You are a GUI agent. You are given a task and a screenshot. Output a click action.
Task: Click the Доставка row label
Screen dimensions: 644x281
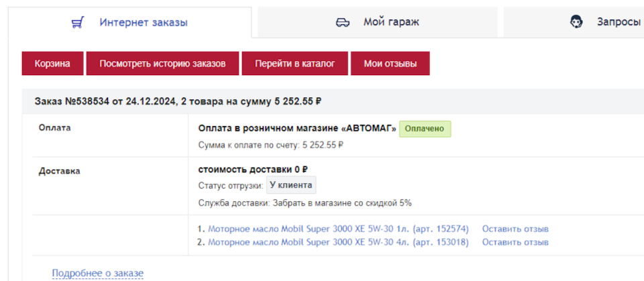click(x=59, y=171)
